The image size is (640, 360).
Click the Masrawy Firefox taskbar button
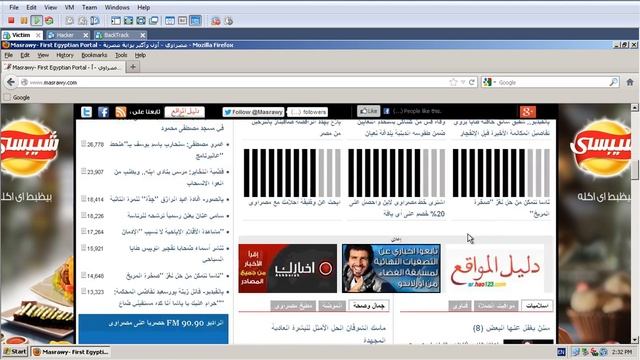pyautogui.click(x=71, y=351)
